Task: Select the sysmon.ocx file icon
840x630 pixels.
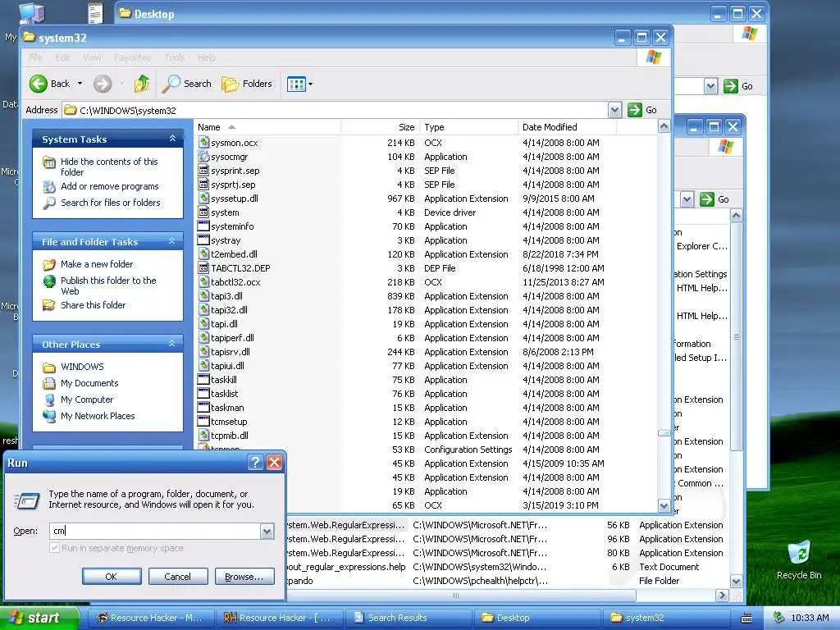Action: 203,143
